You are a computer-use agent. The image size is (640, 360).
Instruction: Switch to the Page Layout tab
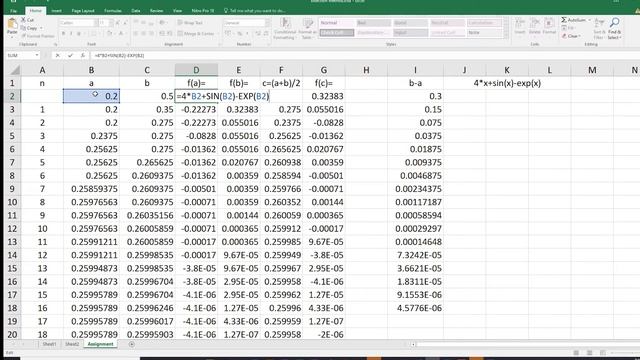[x=83, y=11]
